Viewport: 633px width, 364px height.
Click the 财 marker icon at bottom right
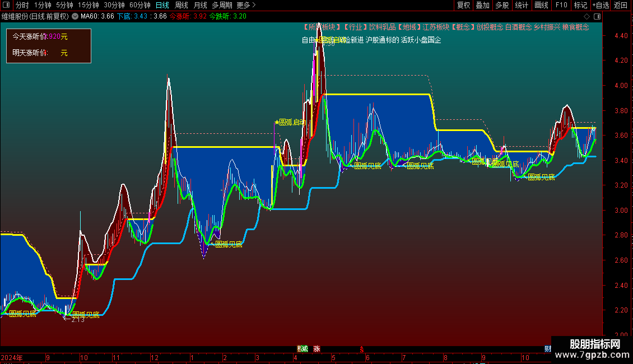click(547, 349)
